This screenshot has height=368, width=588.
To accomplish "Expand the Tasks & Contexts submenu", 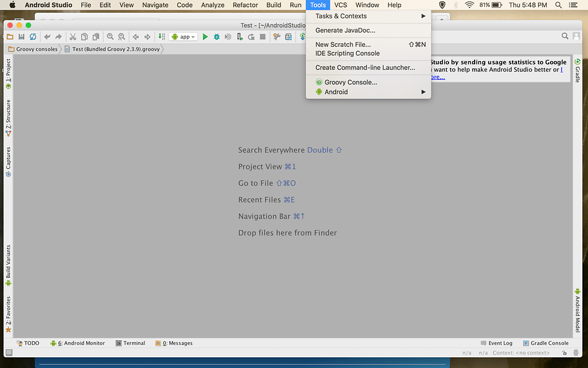I will tap(369, 16).
